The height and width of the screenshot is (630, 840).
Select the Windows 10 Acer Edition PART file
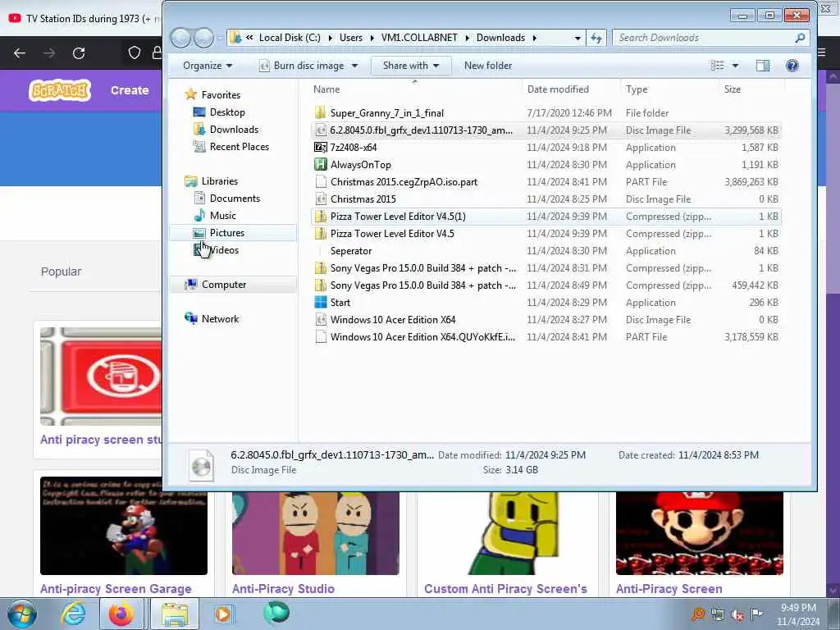pyautogui.click(x=546, y=337)
